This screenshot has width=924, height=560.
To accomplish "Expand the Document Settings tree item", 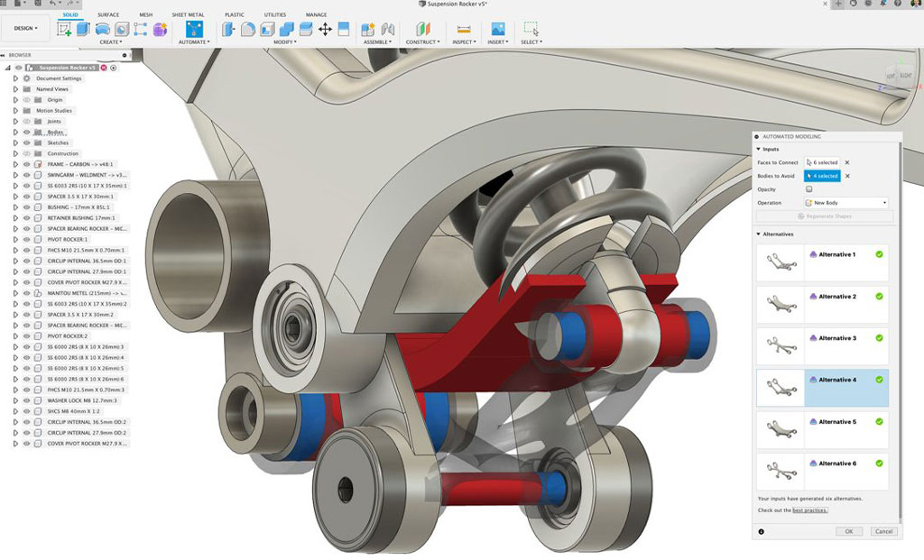I will click(x=16, y=78).
